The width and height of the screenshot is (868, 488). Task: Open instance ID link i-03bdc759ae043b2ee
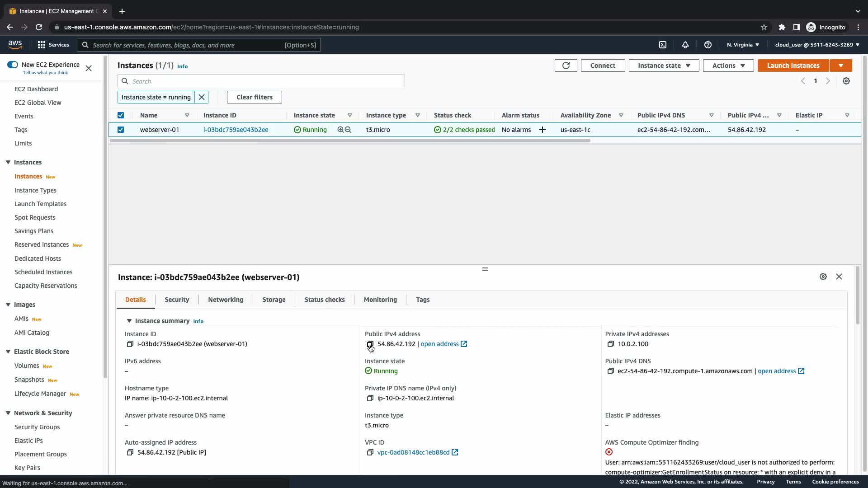(236, 130)
